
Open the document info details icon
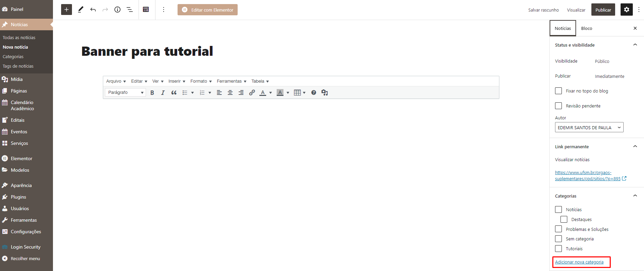[117, 10]
